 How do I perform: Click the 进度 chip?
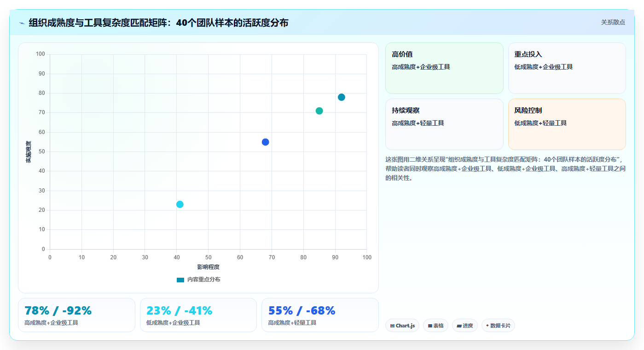pyautogui.click(x=465, y=326)
